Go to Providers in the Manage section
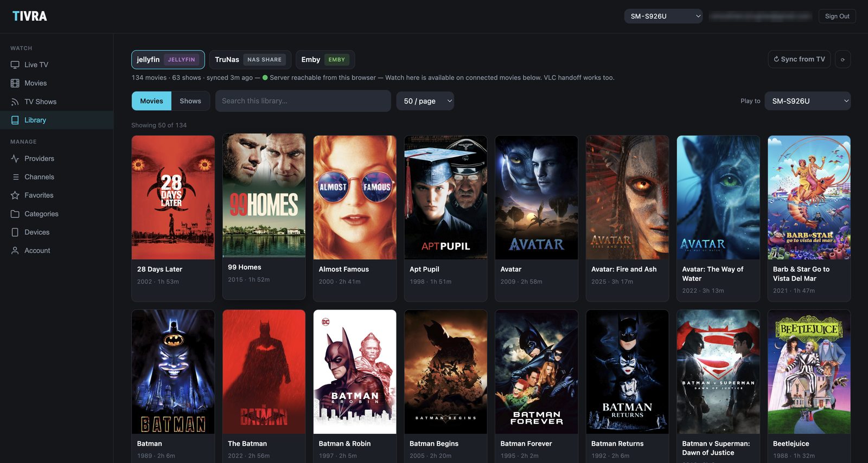The width and height of the screenshot is (868, 463). 56,158
